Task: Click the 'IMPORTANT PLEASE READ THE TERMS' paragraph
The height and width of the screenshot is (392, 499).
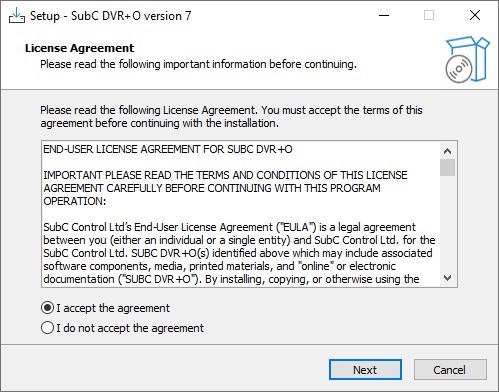Action: pos(225,188)
